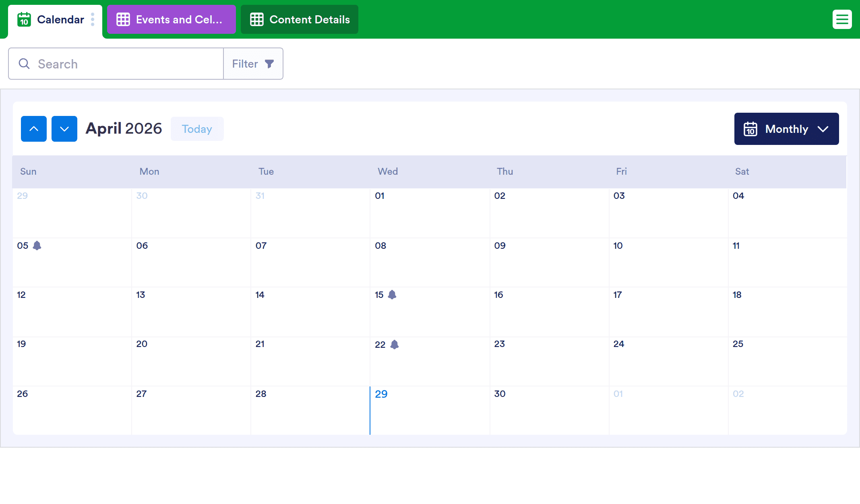The width and height of the screenshot is (860, 504).
Task: Select April 30 day cell
Action: [x=549, y=411]
